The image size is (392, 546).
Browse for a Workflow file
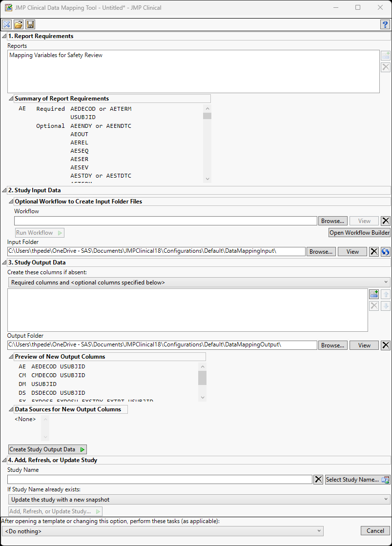point(332,221)
